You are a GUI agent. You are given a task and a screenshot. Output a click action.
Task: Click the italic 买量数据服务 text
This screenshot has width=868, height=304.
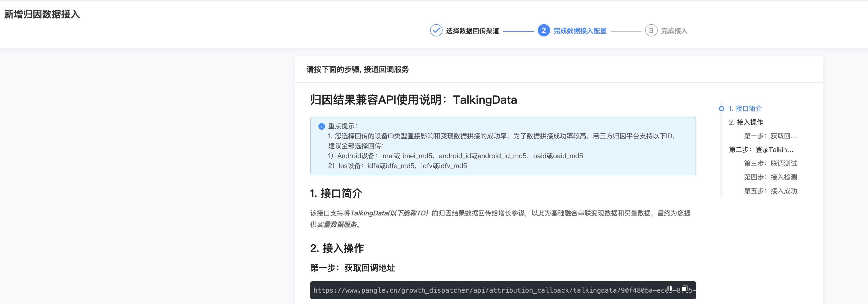pyautogui.click(x=337, y=224)
